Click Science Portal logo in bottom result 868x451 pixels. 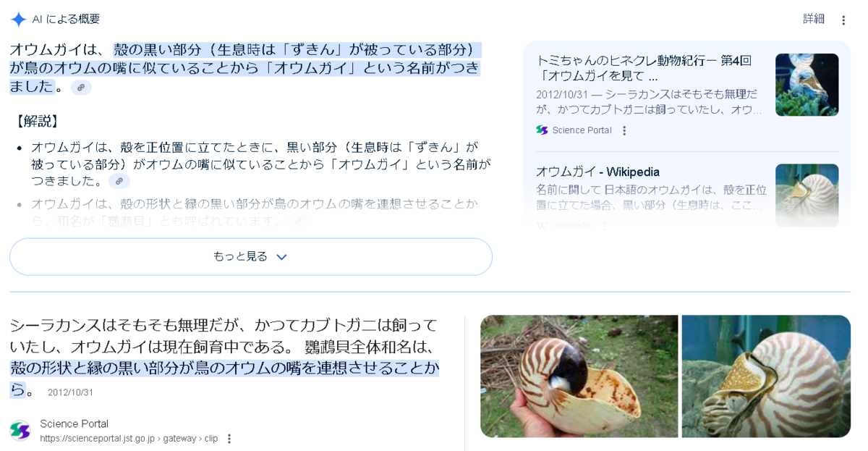pos(20,431)
